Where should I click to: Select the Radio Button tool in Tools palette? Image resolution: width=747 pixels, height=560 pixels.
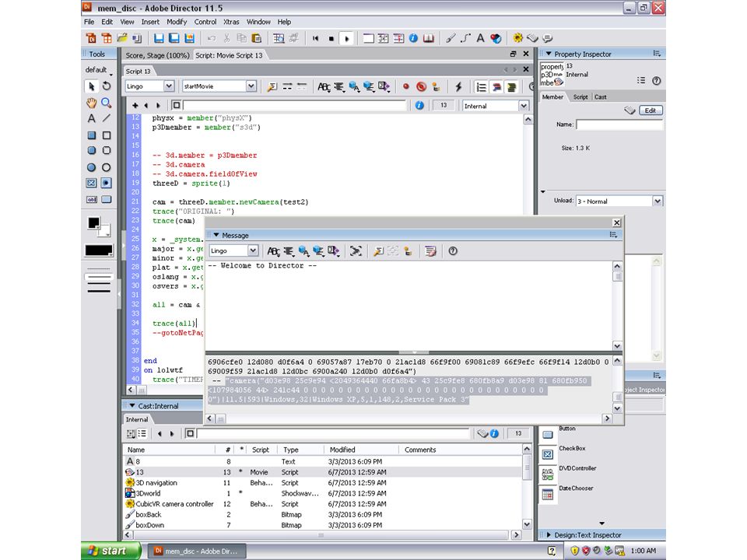click(107, 183)
